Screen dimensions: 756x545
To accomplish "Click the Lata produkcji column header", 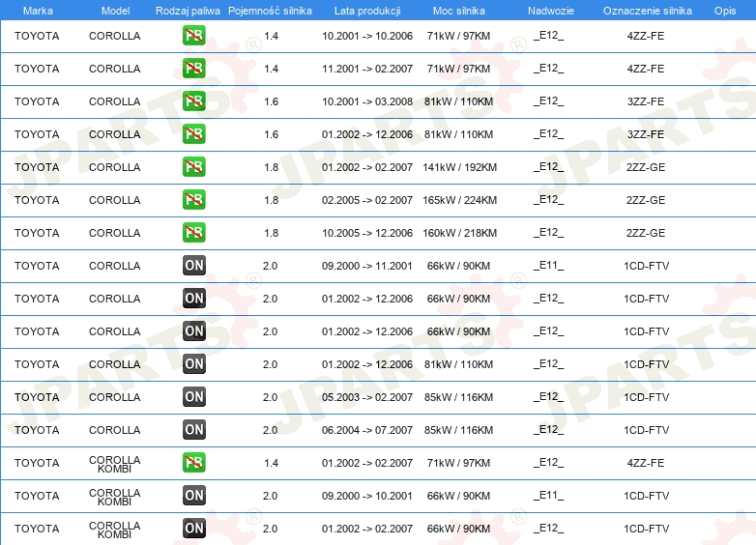I will pos(367,11).
